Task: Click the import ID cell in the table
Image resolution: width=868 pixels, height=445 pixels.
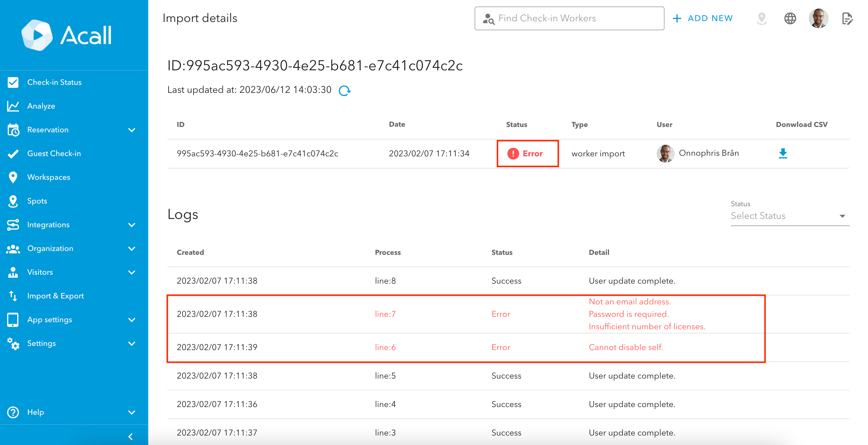Action: 257,154
